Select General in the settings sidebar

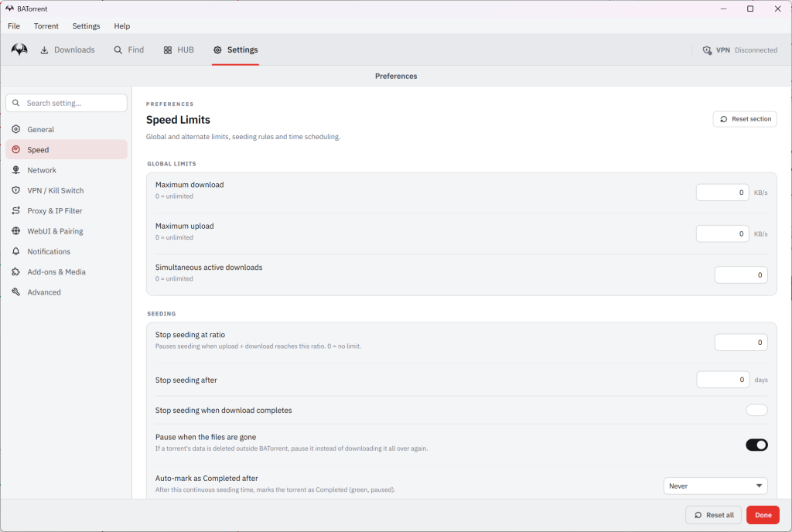pyautogui.click(x=67, y=129)
